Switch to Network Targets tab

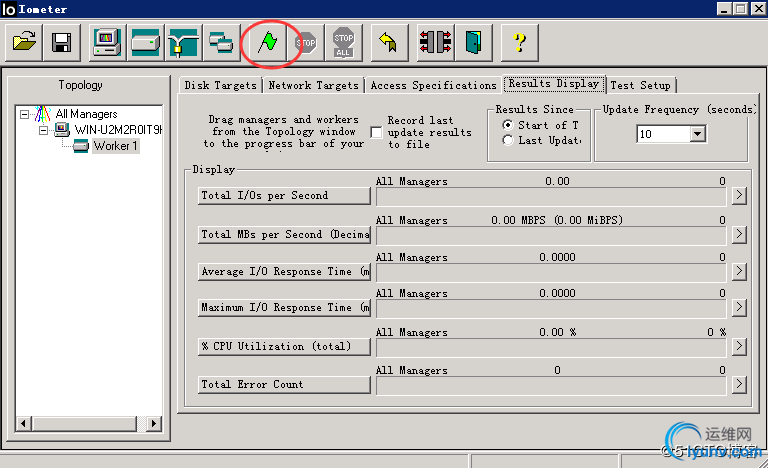coord(313,85)
